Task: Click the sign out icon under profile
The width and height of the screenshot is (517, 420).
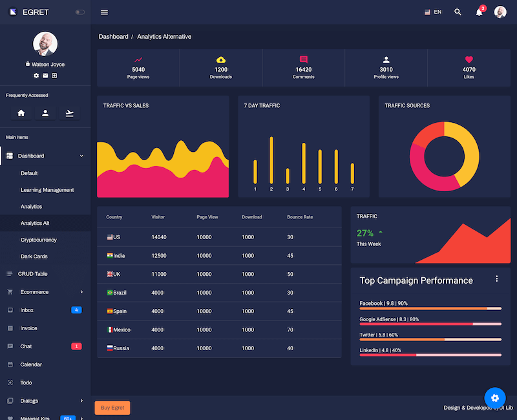Action: pos(54,76)
